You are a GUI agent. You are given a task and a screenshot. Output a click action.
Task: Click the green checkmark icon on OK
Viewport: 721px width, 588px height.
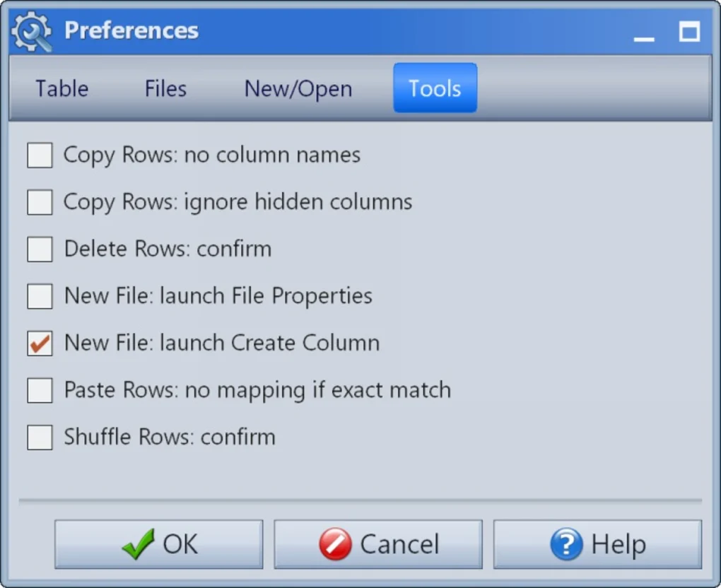138,545
